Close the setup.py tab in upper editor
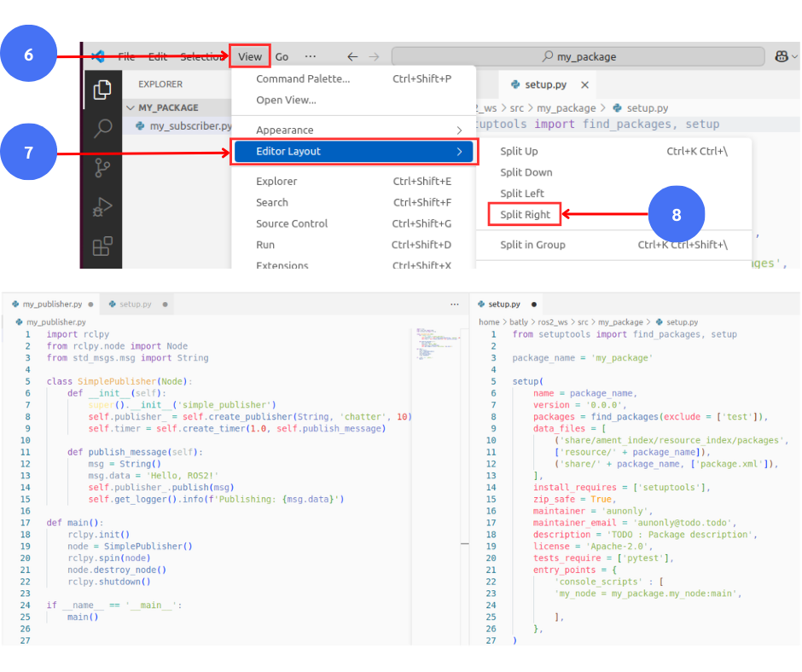Image resolution: width=802 pixels, height=672 pixels. 584,85
